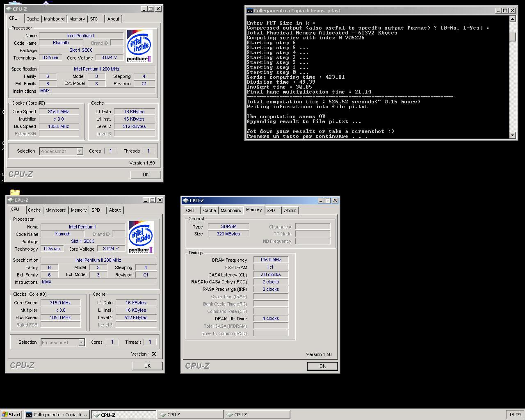Click Revision C1 field in top CPU-Z window
This screenshot has width=525, height=420.
(x=144, y=84)
